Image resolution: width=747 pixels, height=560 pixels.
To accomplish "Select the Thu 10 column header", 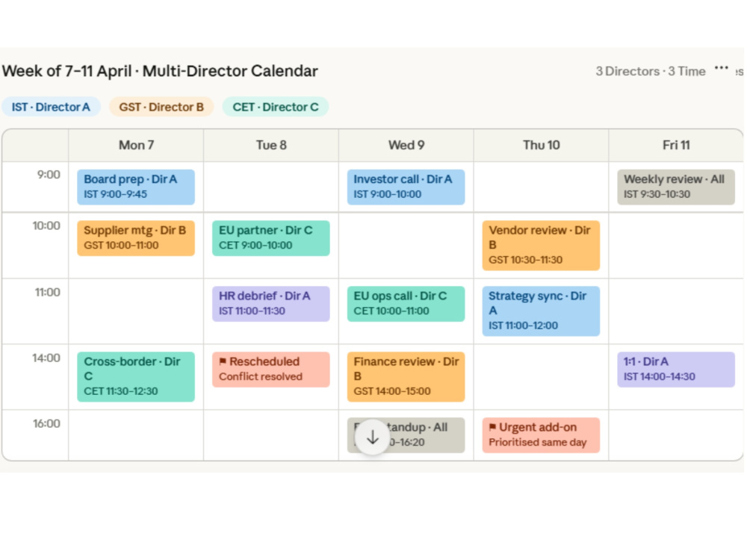I will pyautogui.click(x=541, y=145).
